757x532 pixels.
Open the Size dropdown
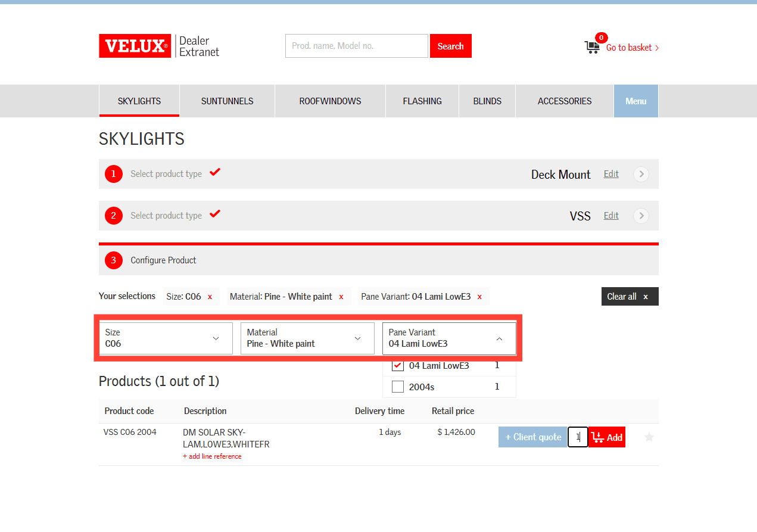[x=166, y=338]
